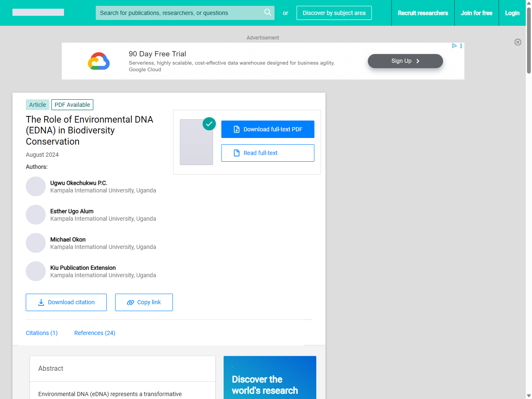Click the green checkmark on the PDF thumbnail
Viewport: 532px width, 399px height.
[209, 123]
